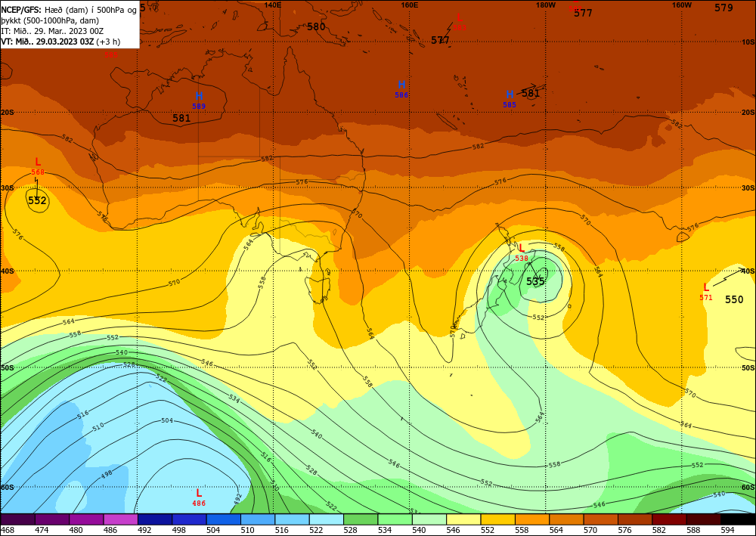Select the blue 'H 589' high marker
This screenshot has height=536, width=756.
click(x=199, y=101)
